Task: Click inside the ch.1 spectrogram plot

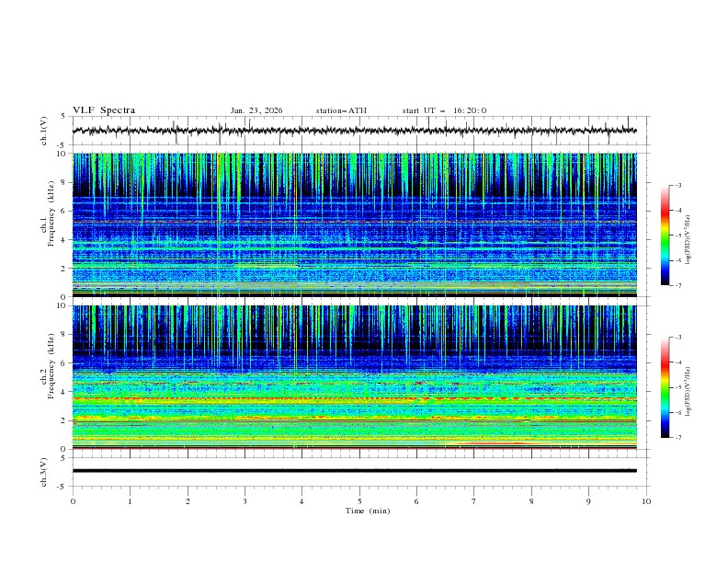Action: point(358,224)
